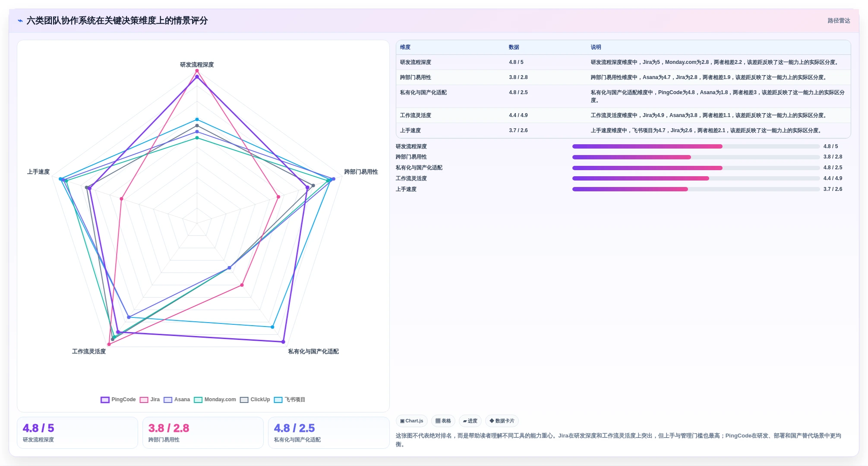The width and height of the screenshot is (868, 466).
Task: Toggle Asana dataset in chart legend
Action: pos(177,399)
